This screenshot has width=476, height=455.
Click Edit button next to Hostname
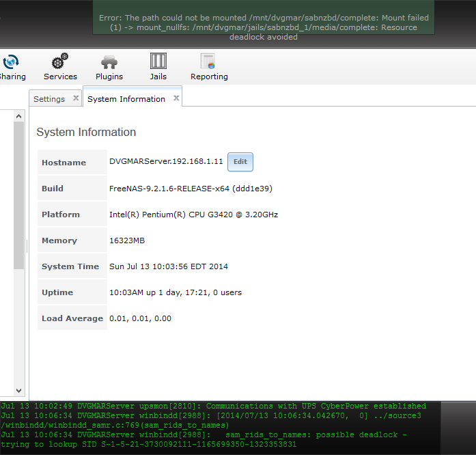click(240, 162)
